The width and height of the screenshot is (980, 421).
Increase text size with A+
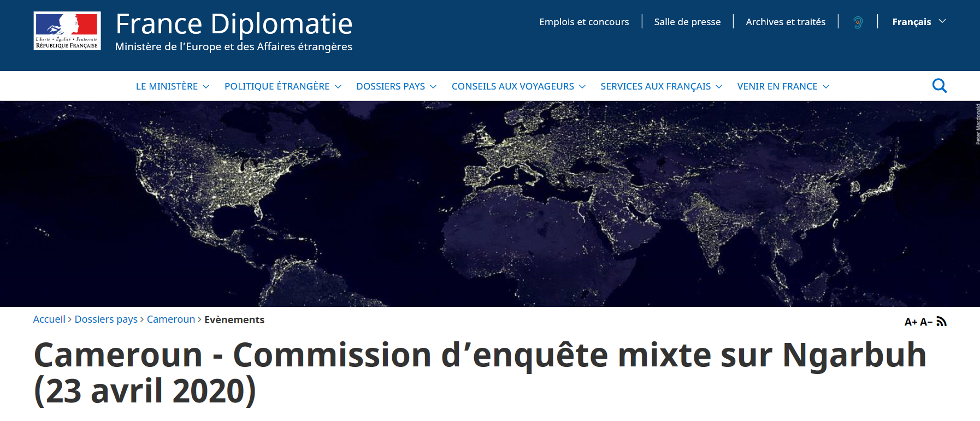point(911,322)
